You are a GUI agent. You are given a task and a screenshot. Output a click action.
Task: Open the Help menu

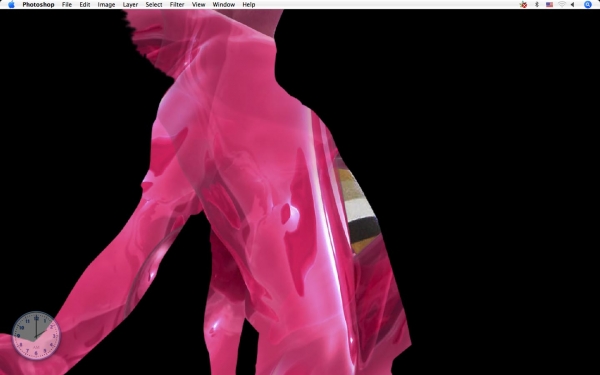pyautogui.click(x=248, y=5)
